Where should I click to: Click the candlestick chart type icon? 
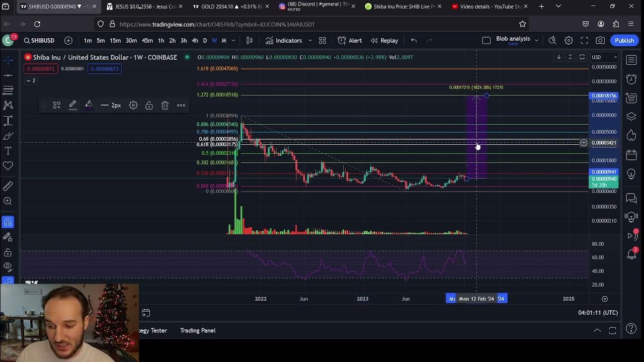point(249,40)
